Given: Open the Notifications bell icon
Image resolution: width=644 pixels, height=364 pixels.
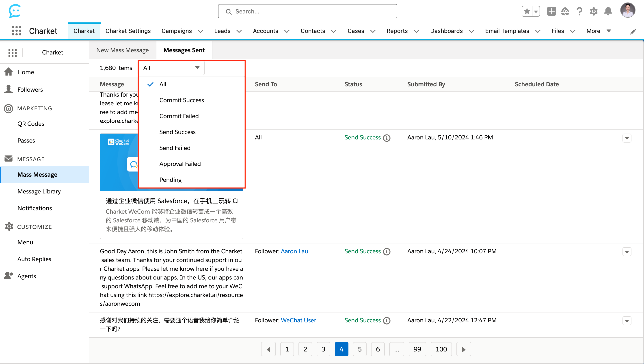Looking at the screenshot, I should [608, 11].
